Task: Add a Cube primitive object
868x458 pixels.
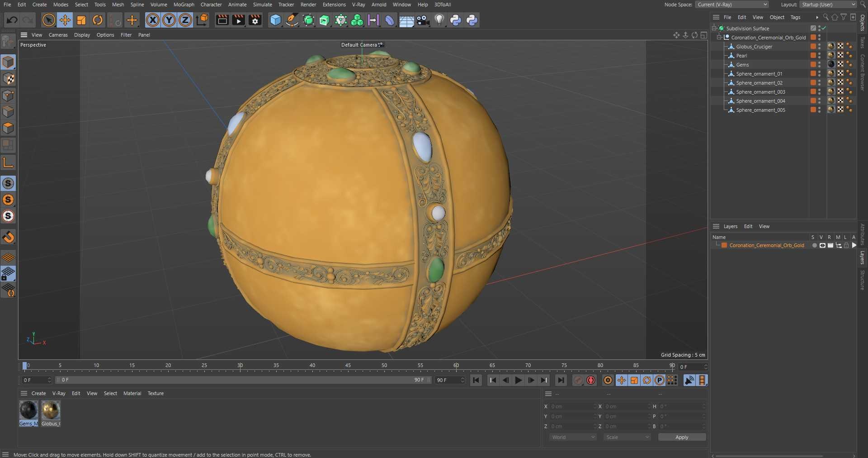Action: pyautogui.click(x=275, y=20)
